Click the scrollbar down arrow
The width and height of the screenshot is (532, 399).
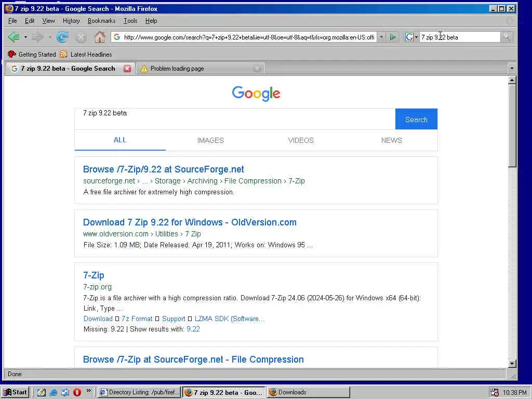click(512, 363)
